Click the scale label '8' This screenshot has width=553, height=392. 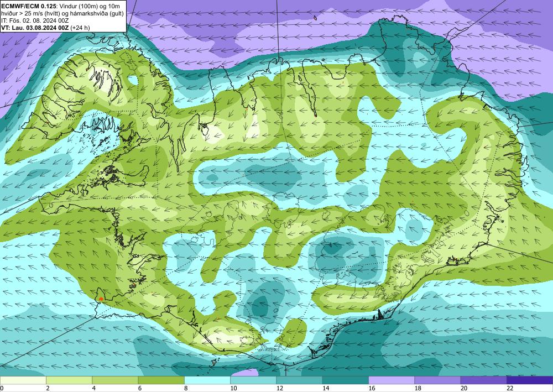coord(185,389)
